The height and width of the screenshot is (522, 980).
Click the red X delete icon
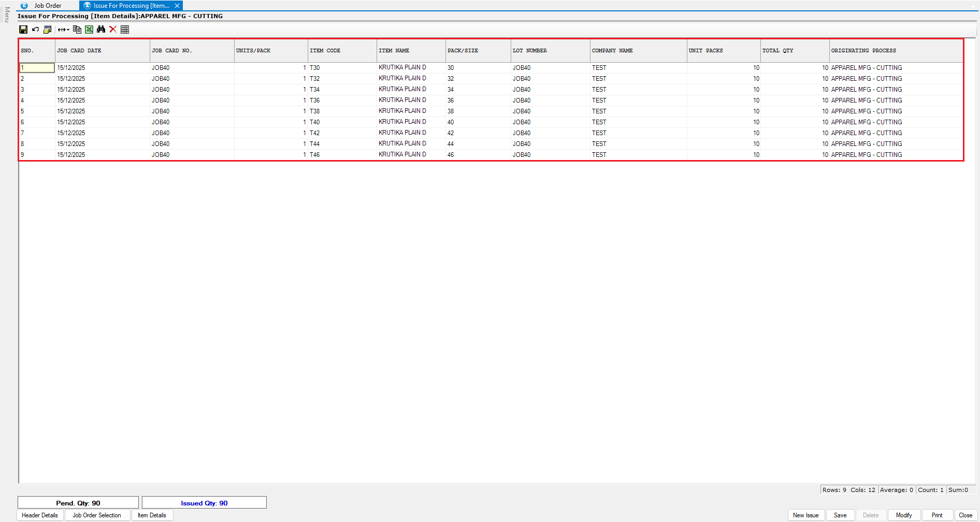tap(113, 30)
